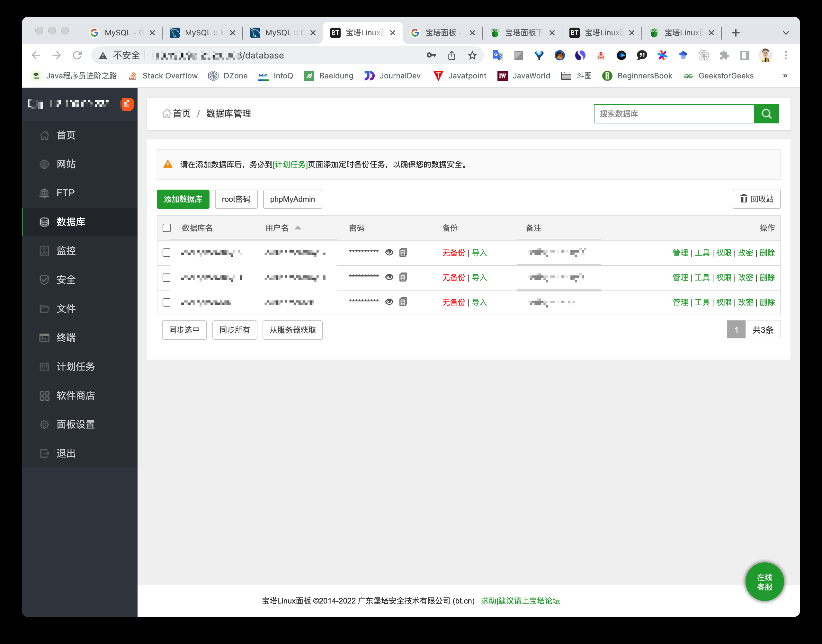Click 删除 link for the first database
This screenshot has height=644, width=822.
click(x=767, y=253)
